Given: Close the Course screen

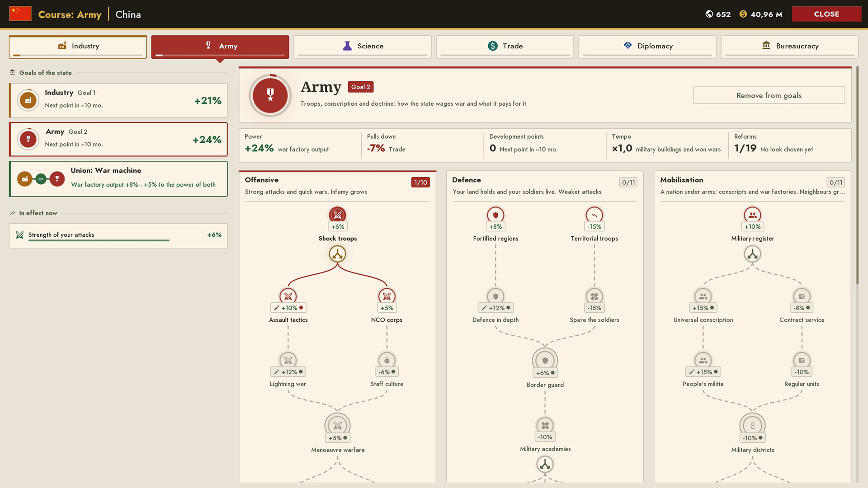Looking at the screenshot, I should 826,14.
